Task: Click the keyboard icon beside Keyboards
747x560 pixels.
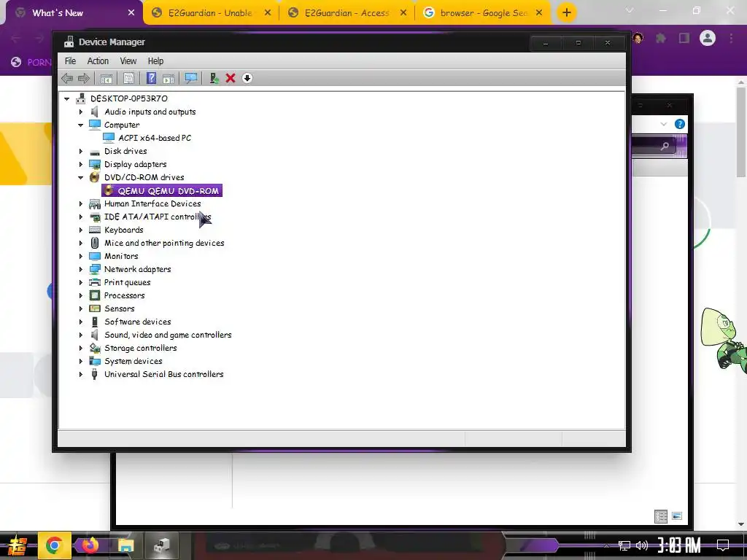Action: 95,230
